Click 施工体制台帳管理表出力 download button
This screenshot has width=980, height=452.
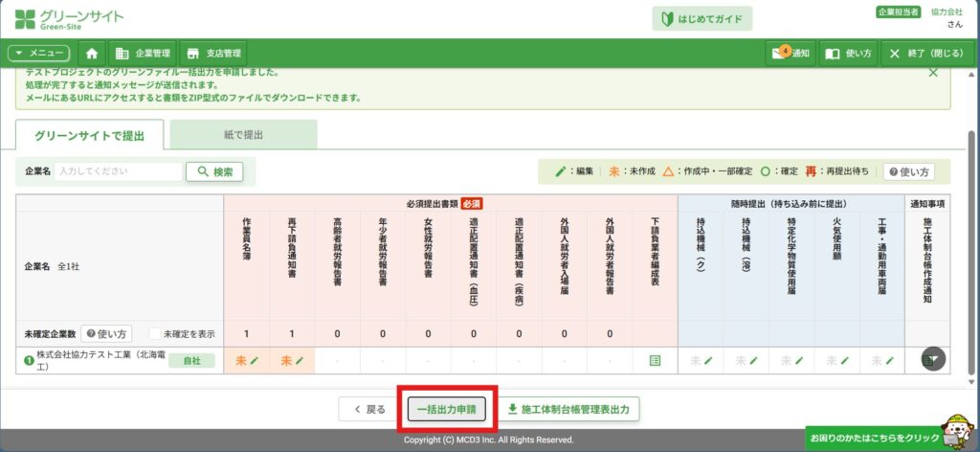pyautogui.click(x=568, y=409)
